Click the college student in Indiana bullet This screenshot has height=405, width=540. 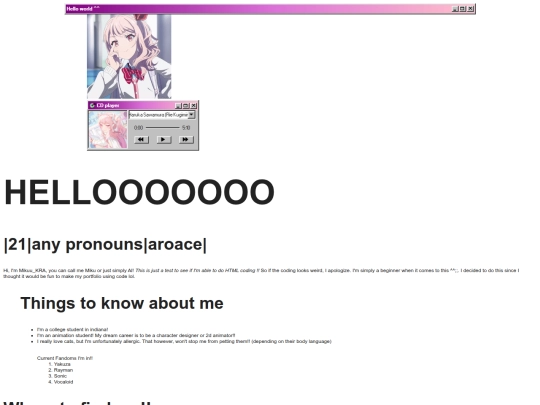click(72, 330)
